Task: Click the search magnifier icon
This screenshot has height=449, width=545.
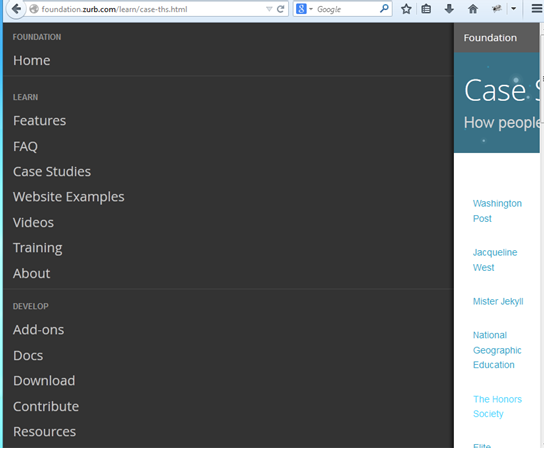Action: click(x=384, y=9)
